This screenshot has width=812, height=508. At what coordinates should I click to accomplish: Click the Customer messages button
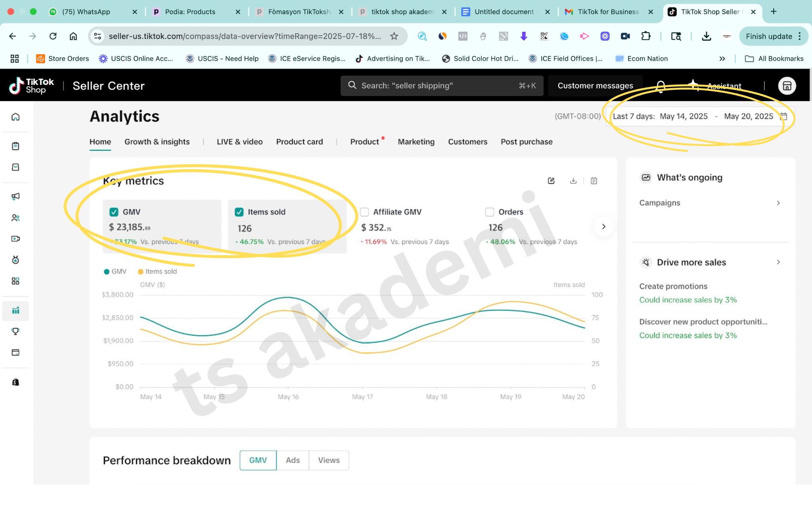click(595, 86)
